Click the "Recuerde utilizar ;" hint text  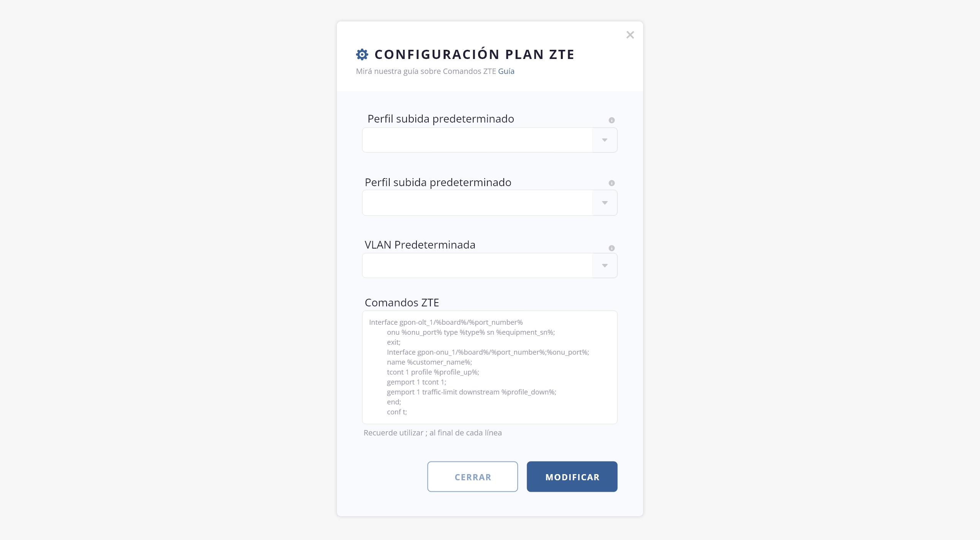coord(433,433)
